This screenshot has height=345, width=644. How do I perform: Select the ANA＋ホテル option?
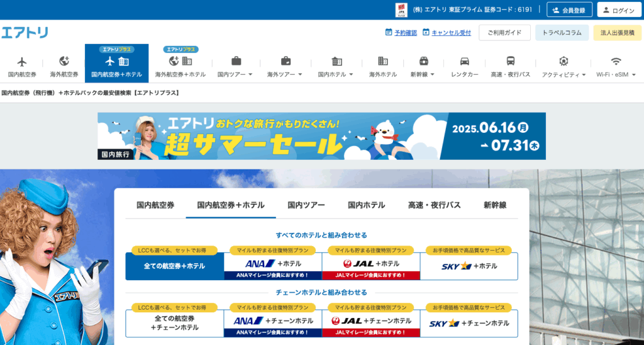click(273, 266)
